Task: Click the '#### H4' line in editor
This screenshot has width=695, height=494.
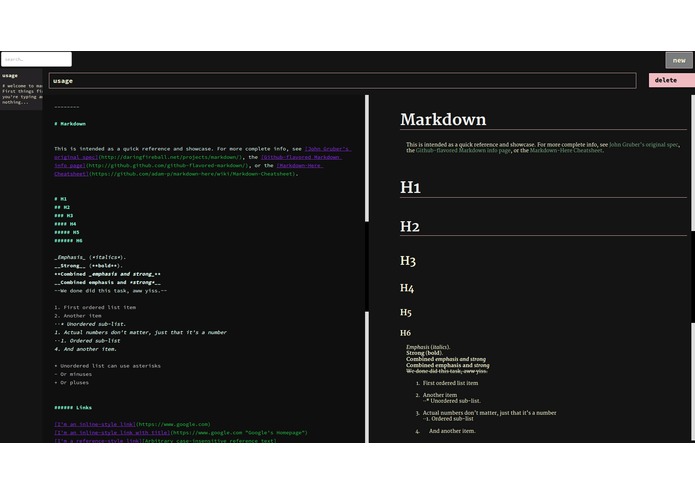Action: (x=65, y=224)
